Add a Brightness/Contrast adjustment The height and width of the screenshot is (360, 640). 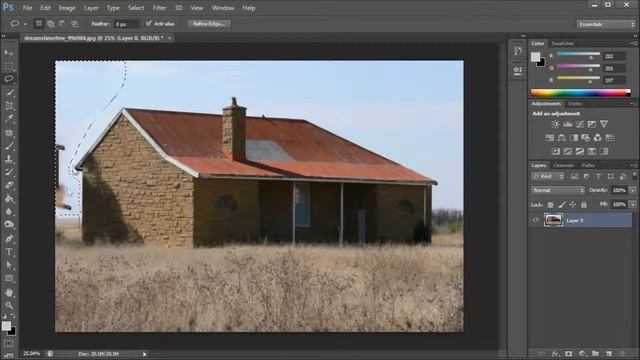click(x=555, y=124)
